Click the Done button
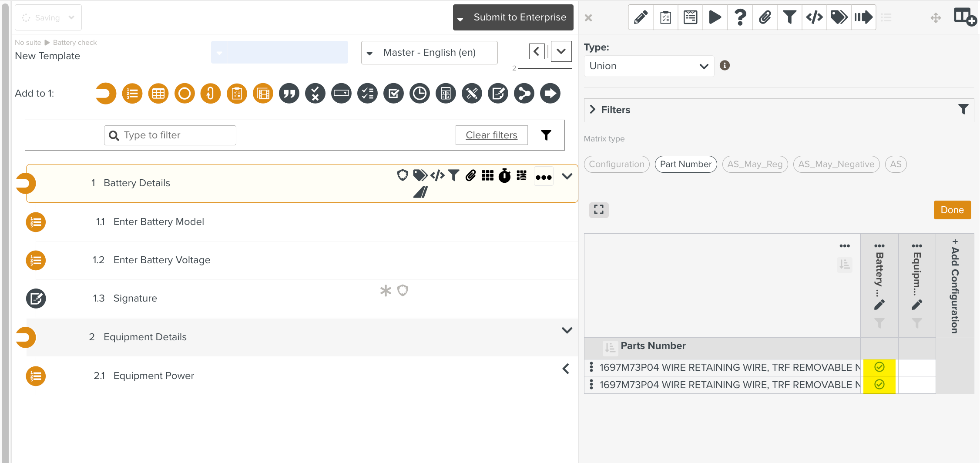980x463 pixels. [952, 210]
